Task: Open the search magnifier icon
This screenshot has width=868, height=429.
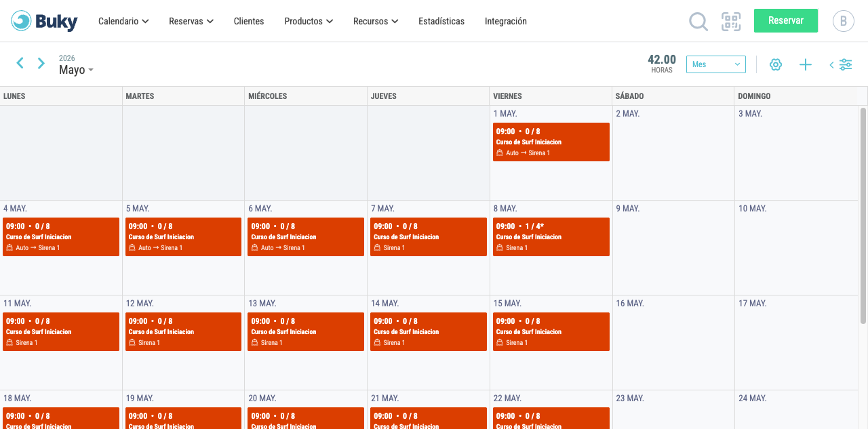Action: tap(698, 22)
